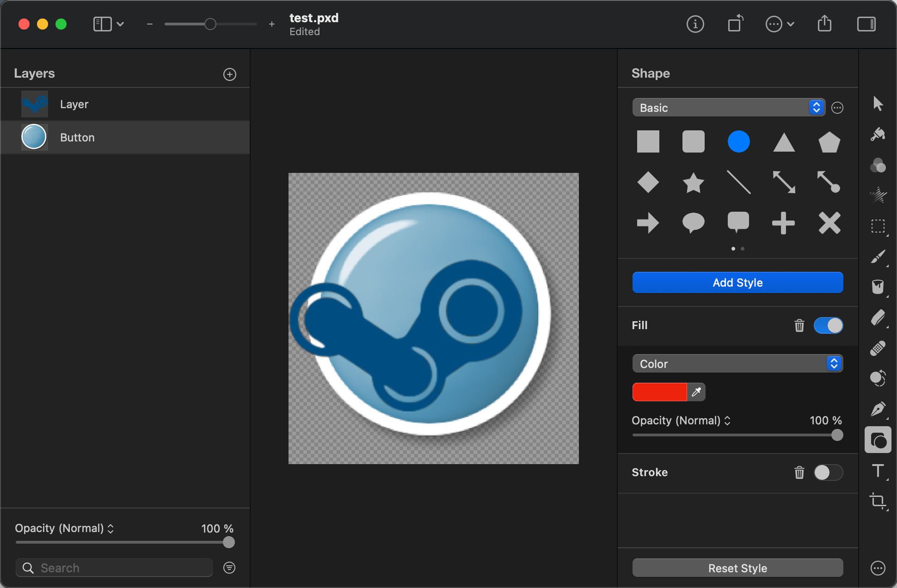Viewport: 897px width, 588px height.
Task: Open shape collection options ellipsis
Action: (x=837, y=108)
